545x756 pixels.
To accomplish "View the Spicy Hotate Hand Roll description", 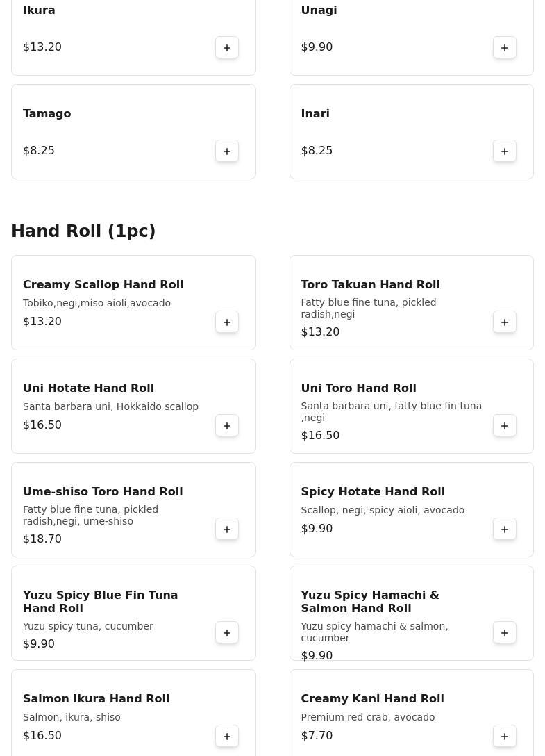I will (x=383, y=510).
